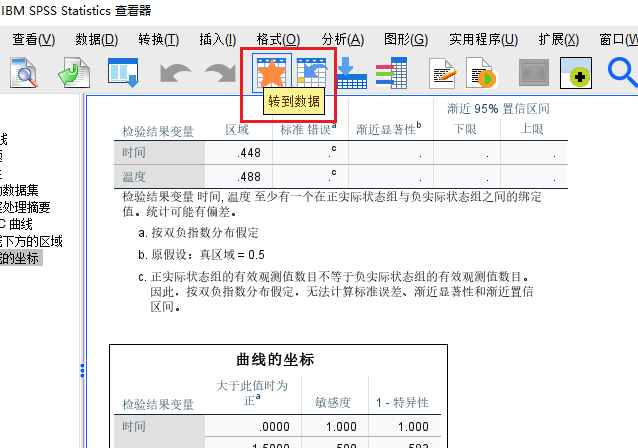
Task: Click the Go to Case icon
Action: tap(312, 72)
